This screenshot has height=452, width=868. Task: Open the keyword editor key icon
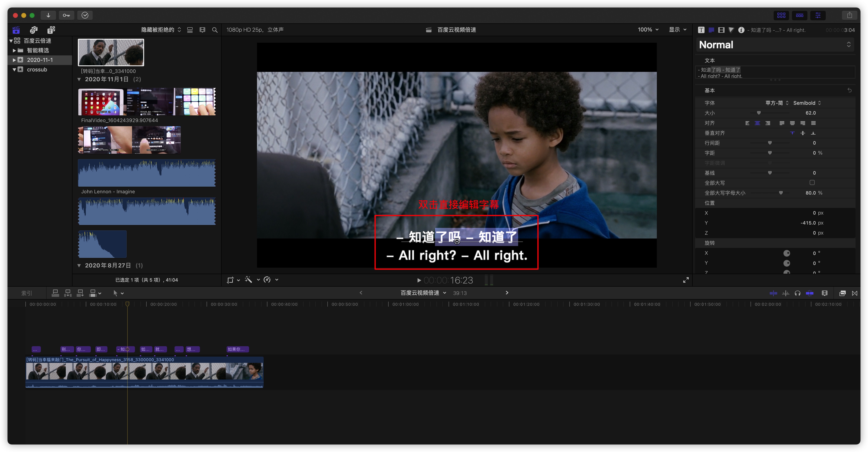pyautogui.click(x=66, y=15)
